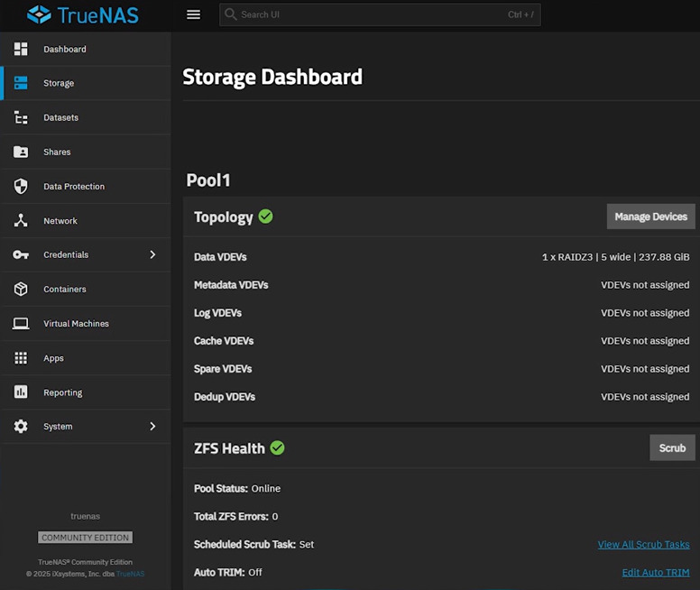
Task: Open View All Scrub Tasks link
Action: [x=643, y=545]
